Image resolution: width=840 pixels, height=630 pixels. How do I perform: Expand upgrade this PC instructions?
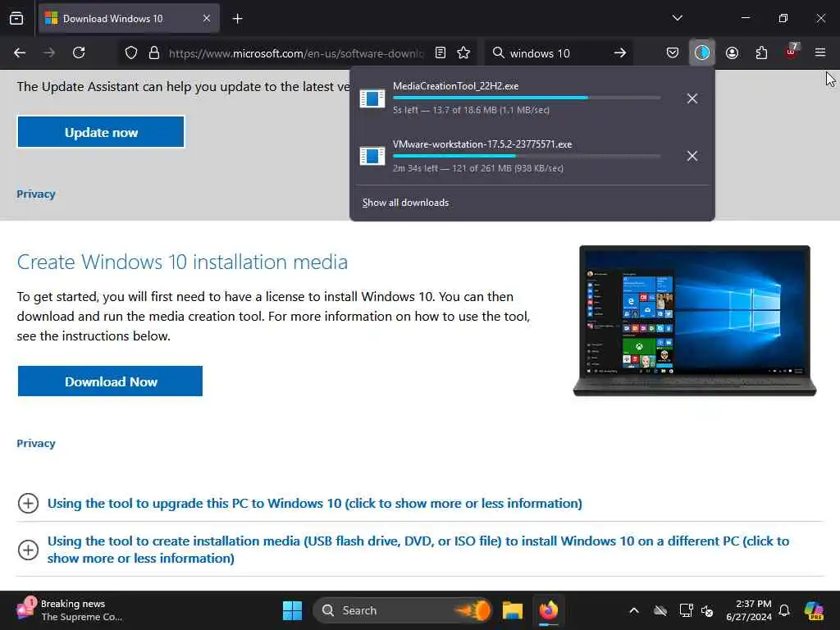pyautogui.click(x=314, y=504)
